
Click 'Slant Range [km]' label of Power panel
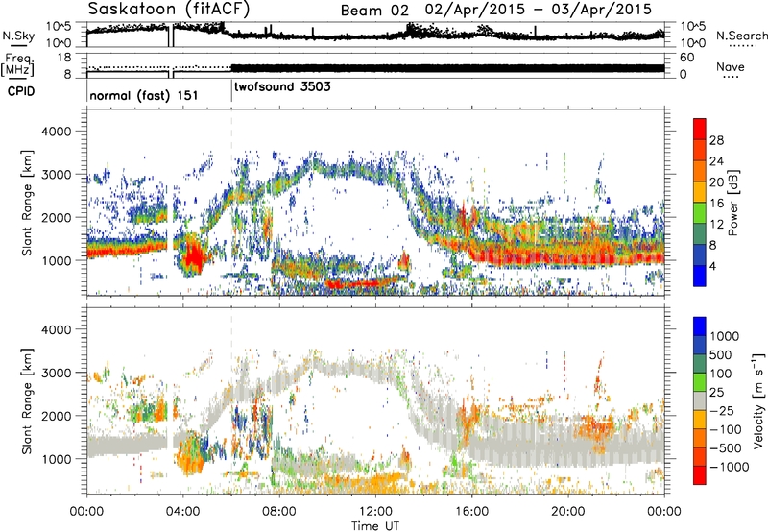point(28,203)
